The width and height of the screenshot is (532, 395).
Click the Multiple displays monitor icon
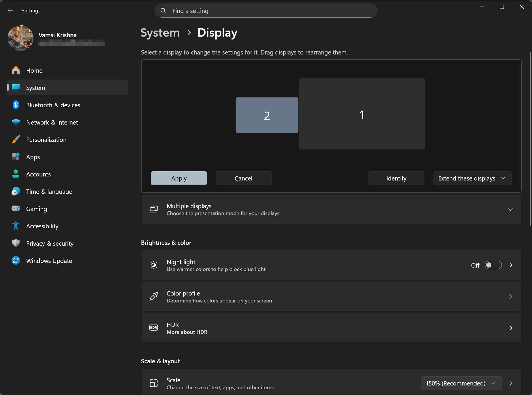(154, 209)
